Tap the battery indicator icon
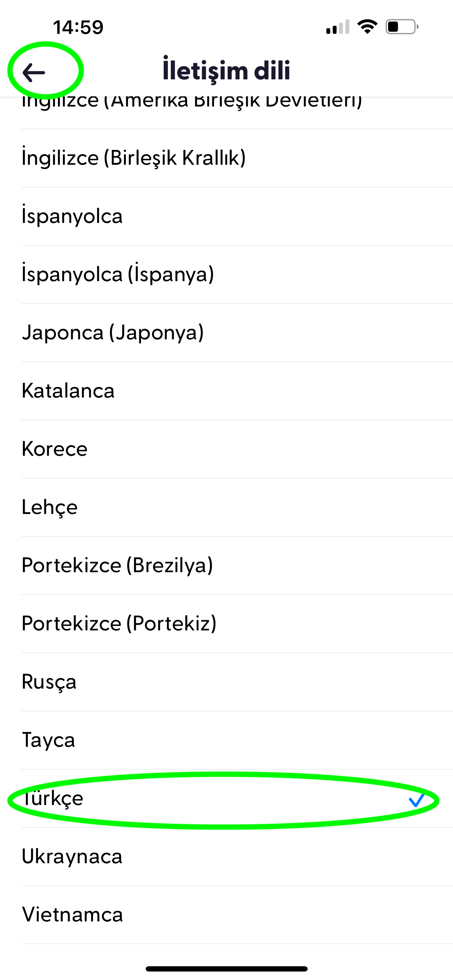 (401, 27)
